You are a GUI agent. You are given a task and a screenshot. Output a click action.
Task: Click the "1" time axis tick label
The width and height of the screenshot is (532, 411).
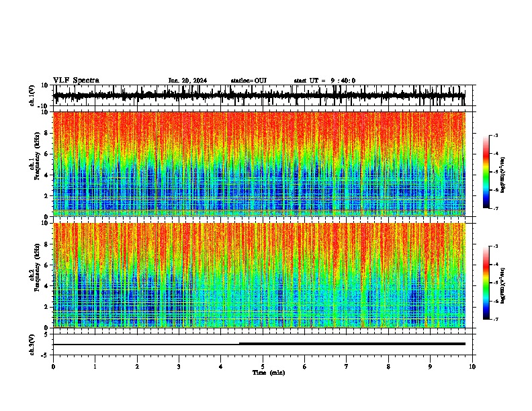[x=95, y=367]
